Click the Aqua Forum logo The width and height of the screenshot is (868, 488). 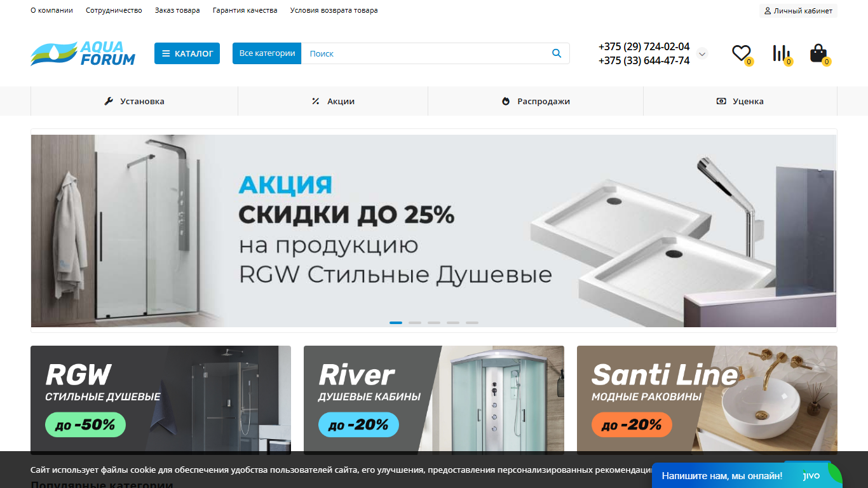(83, 53)
